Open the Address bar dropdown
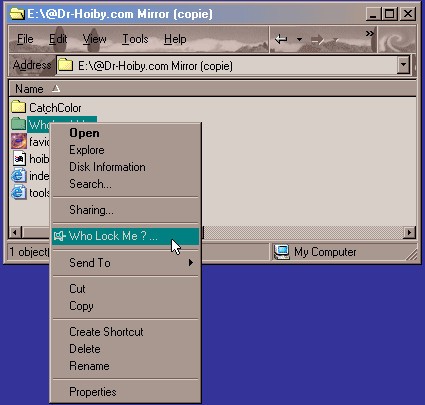The width and height of the screenshot is (425, 405). click(x=403, y=65)
